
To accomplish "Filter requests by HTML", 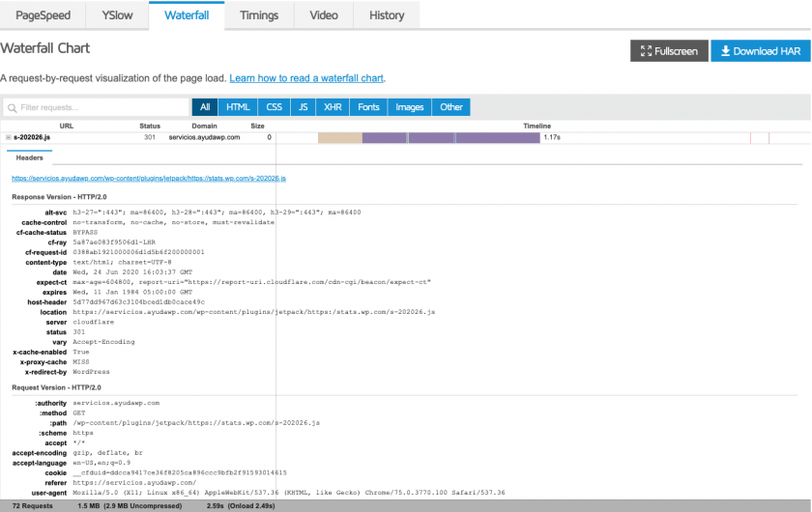I will 238,107.
